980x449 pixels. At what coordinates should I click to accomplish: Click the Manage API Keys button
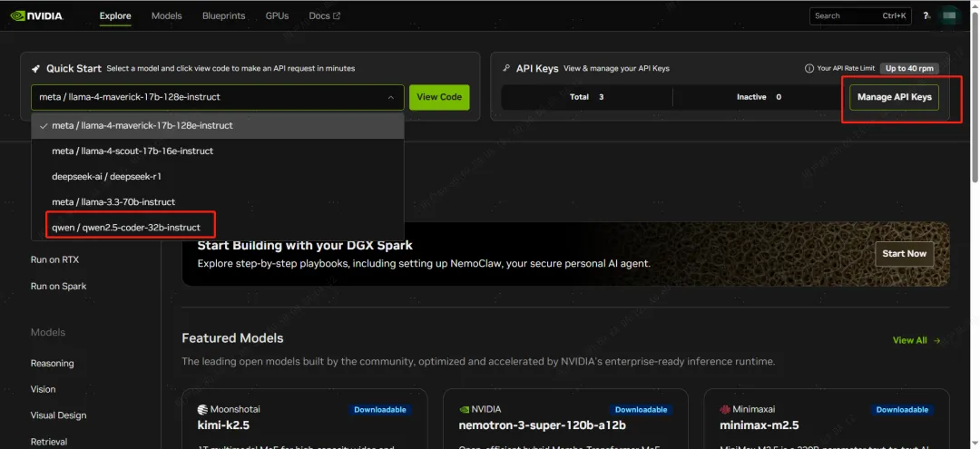click(895, 97)
